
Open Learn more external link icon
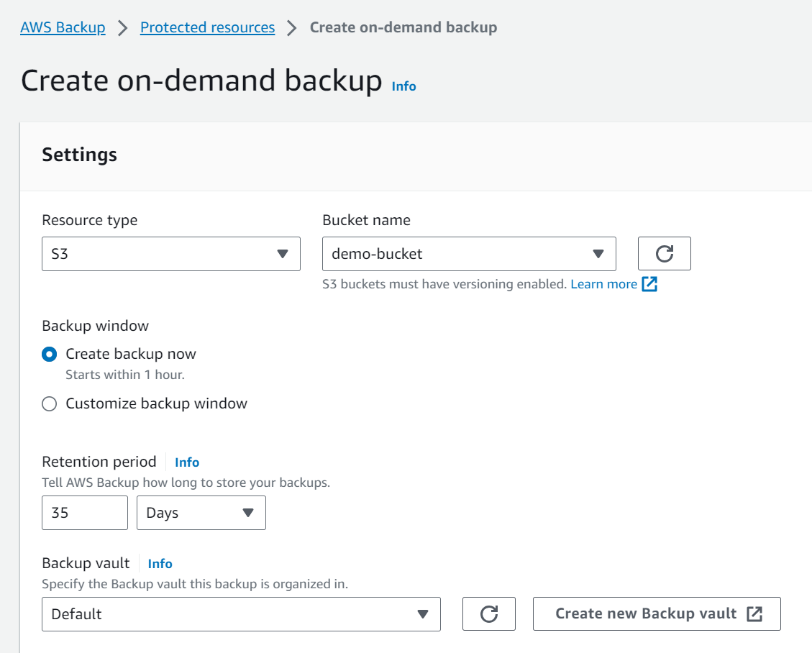[x=649, y=284]
